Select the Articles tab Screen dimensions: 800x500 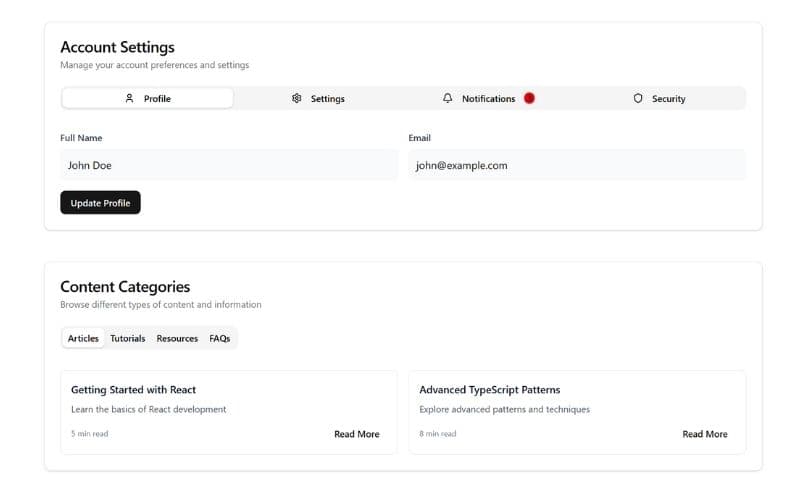coord(83,339)
